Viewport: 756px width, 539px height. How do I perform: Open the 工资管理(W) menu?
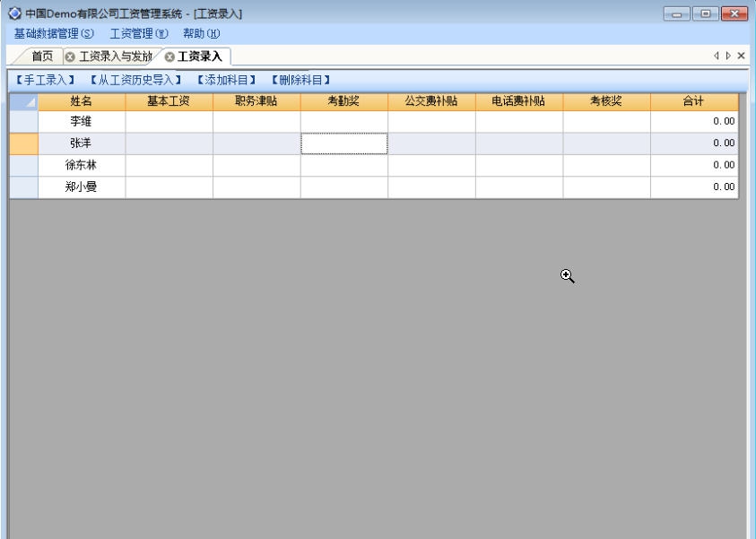point(139,34)
